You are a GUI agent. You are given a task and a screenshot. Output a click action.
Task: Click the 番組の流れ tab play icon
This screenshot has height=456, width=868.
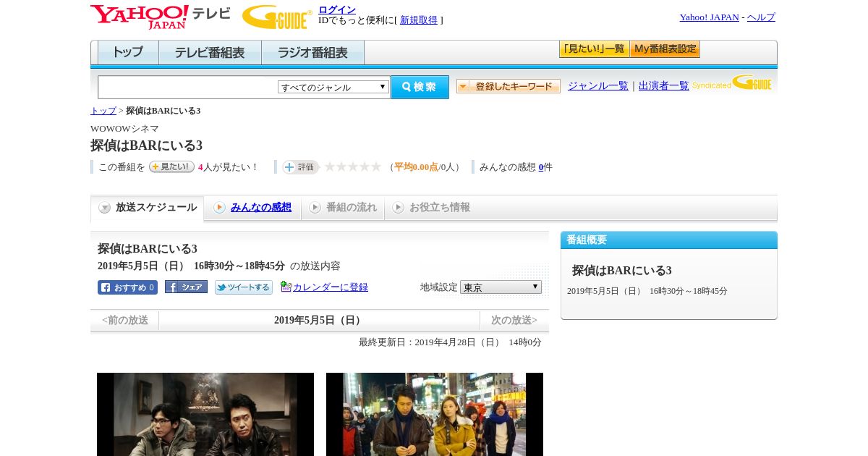tap(315, 208)
